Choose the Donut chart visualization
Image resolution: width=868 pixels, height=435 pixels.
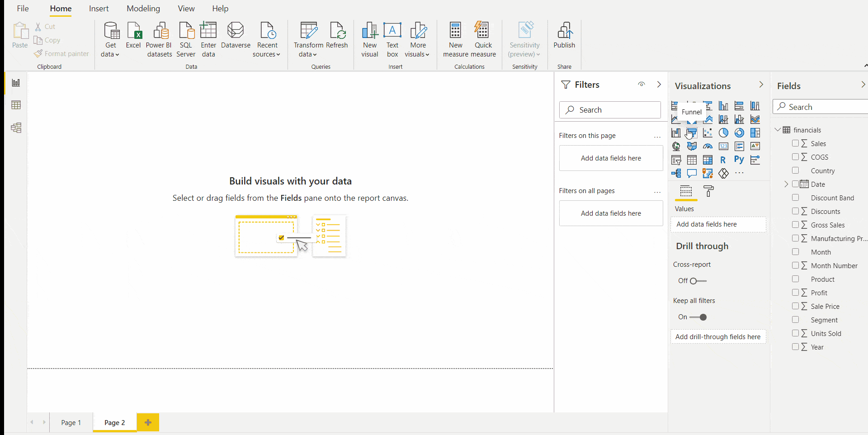tap(739, 133)
